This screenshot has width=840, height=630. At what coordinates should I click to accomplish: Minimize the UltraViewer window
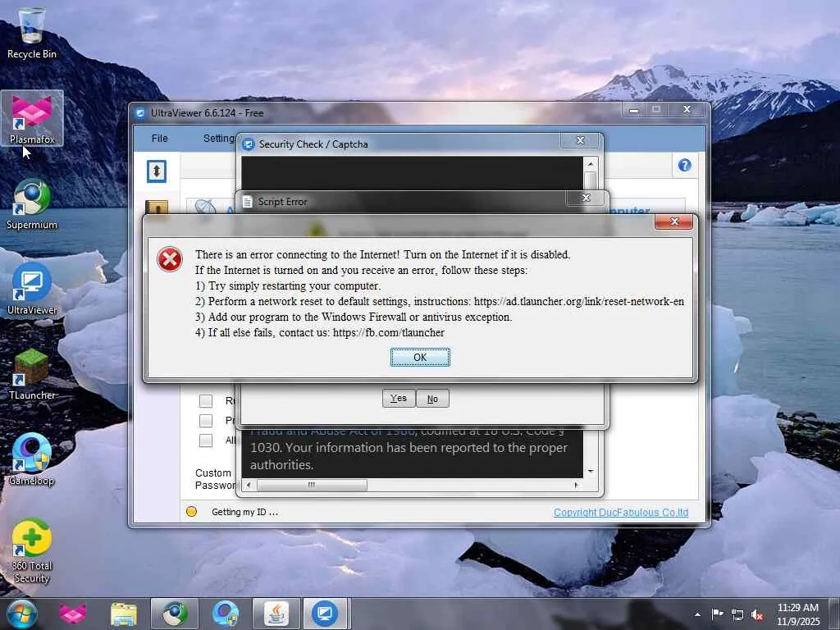pyautogui.click(x=634, y=110)
